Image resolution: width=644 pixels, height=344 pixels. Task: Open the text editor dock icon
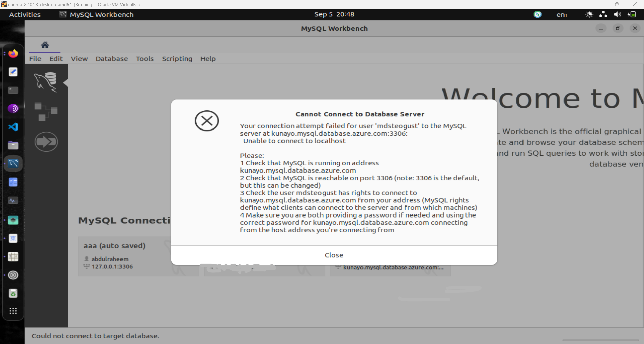13,72
